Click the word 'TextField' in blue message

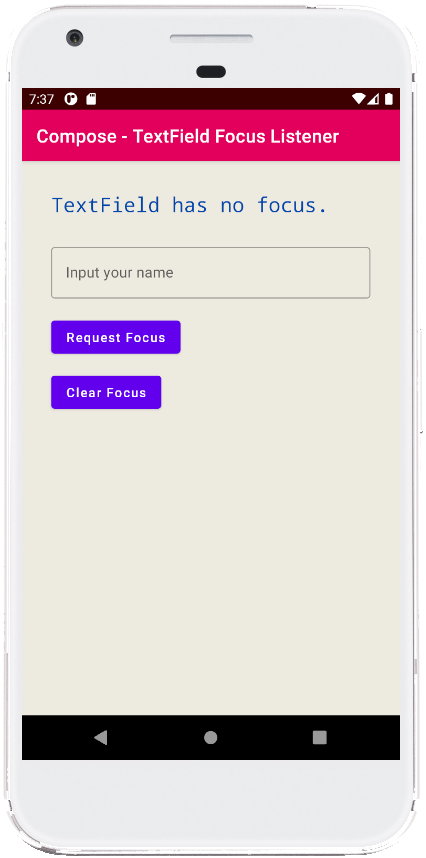[106, 205]
